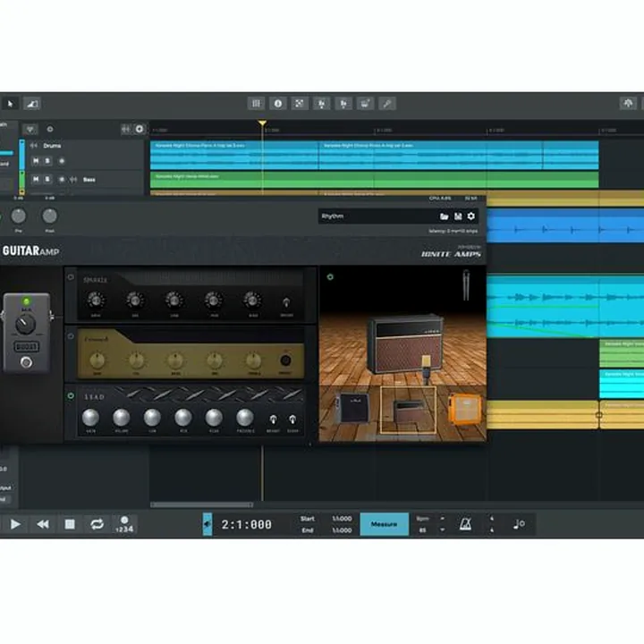Click the Measure button in transport

[385, 524]
